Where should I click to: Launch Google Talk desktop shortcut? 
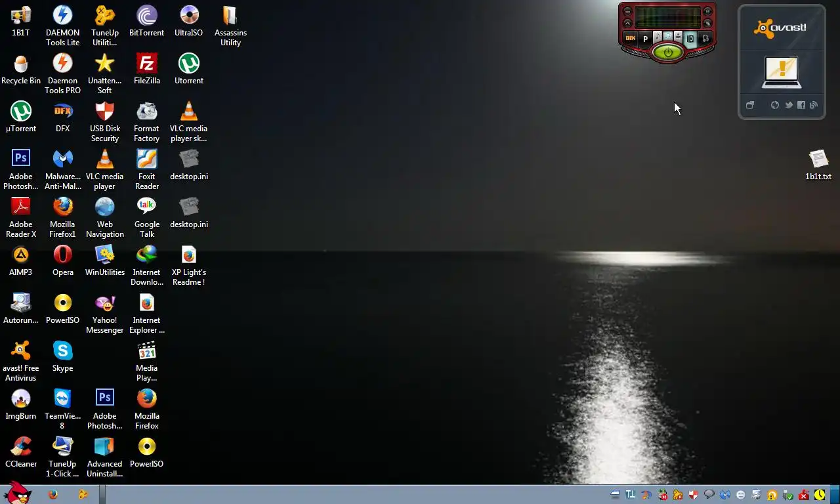tap(147, 217)
